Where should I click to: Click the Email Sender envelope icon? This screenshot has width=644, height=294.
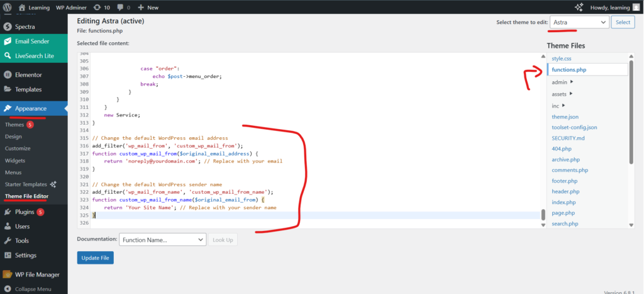point(8,41)
